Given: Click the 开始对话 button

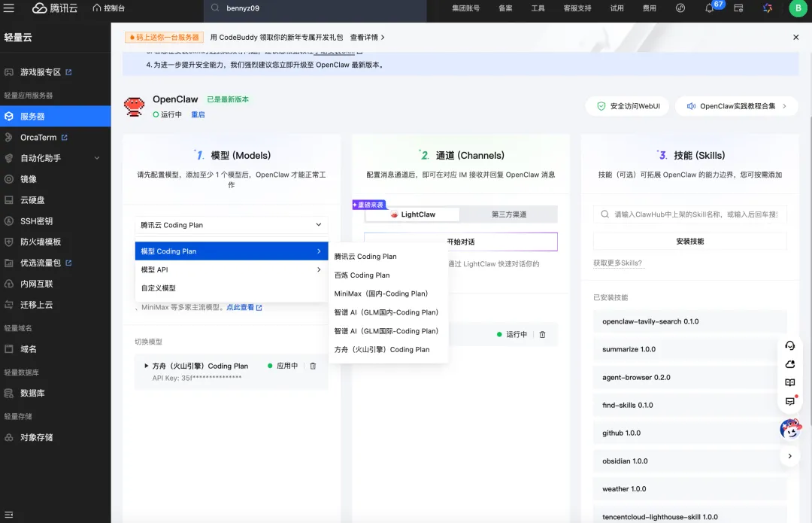Looking at the screenshot, I should (460, 242).
